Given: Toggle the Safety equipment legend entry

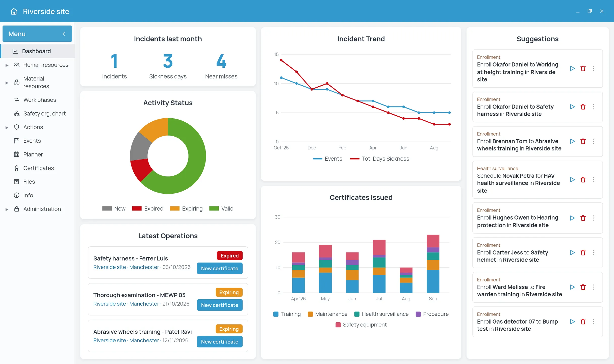Looking at the screenshot, I should 361,325.
